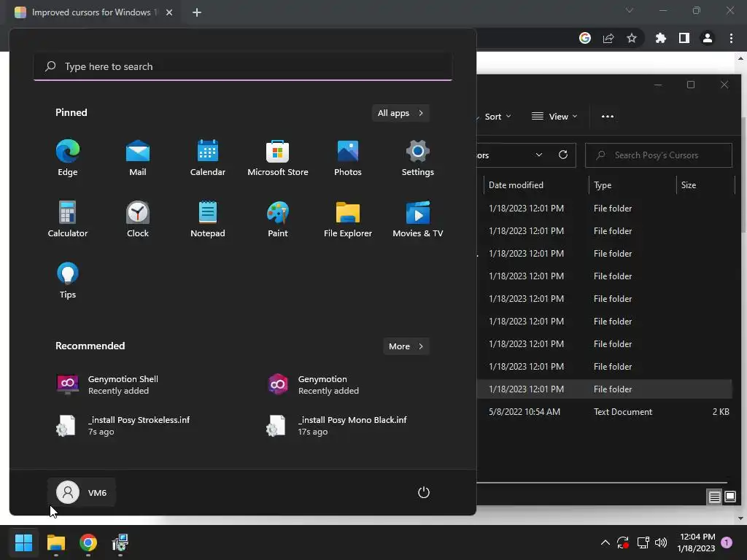Open the All apps list
The width and height of the screenshot is (747, 560).
click(x=400, y=113)
